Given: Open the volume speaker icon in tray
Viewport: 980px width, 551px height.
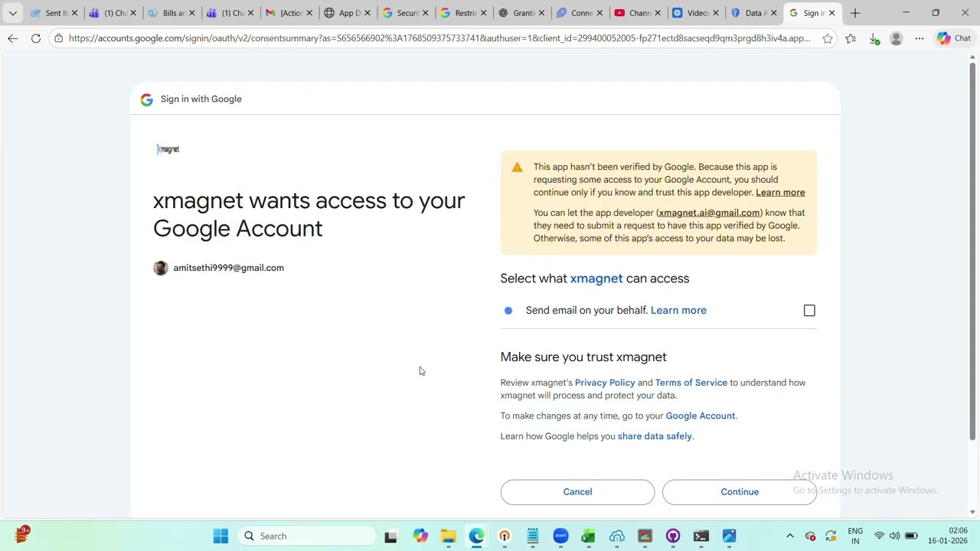Looking at the screenshot, I should click(894, 536).
